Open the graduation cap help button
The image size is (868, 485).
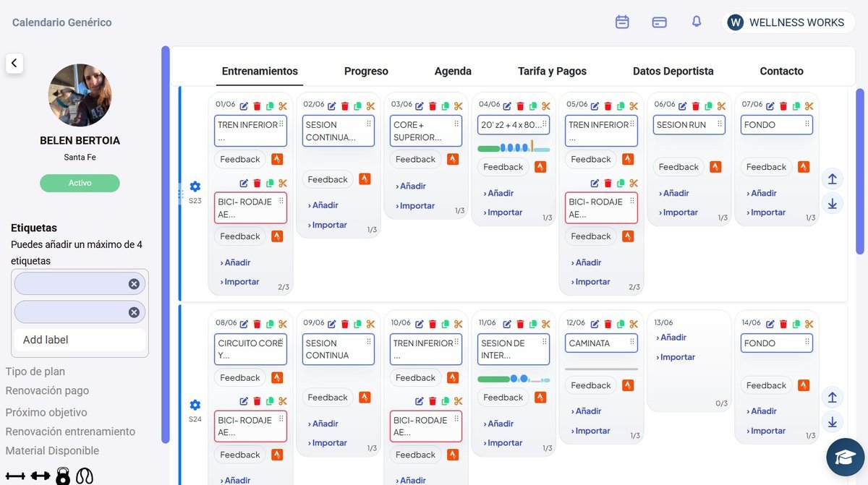[846, 458]
